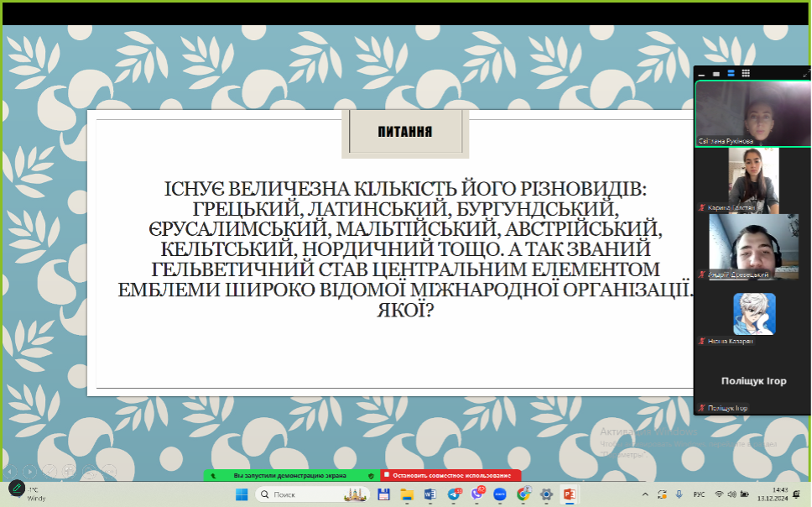The height and width of the screenshot is (507, 812).
Task: Click the slideshow zoom magnifier icon
Action: point(91,472)
